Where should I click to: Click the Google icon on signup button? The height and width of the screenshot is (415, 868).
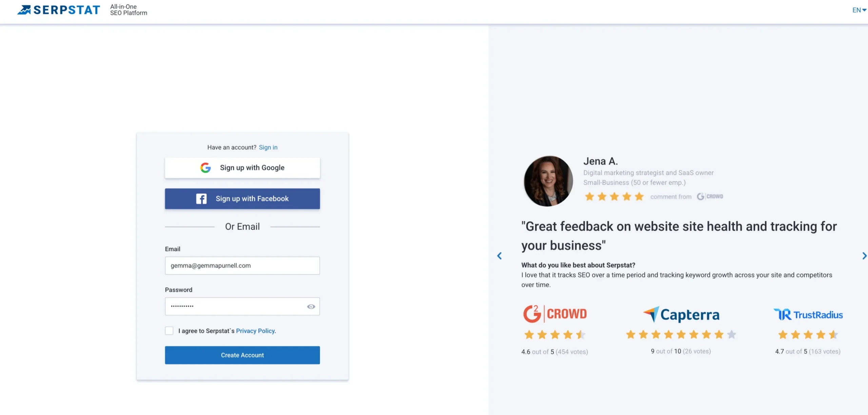tap(205, 167)
